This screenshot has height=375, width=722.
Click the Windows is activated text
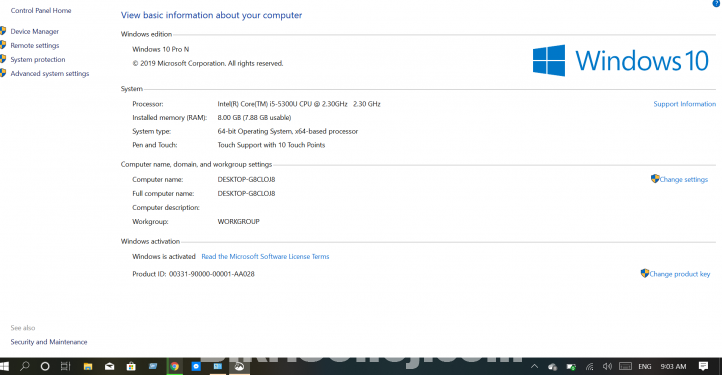[163, 257]
